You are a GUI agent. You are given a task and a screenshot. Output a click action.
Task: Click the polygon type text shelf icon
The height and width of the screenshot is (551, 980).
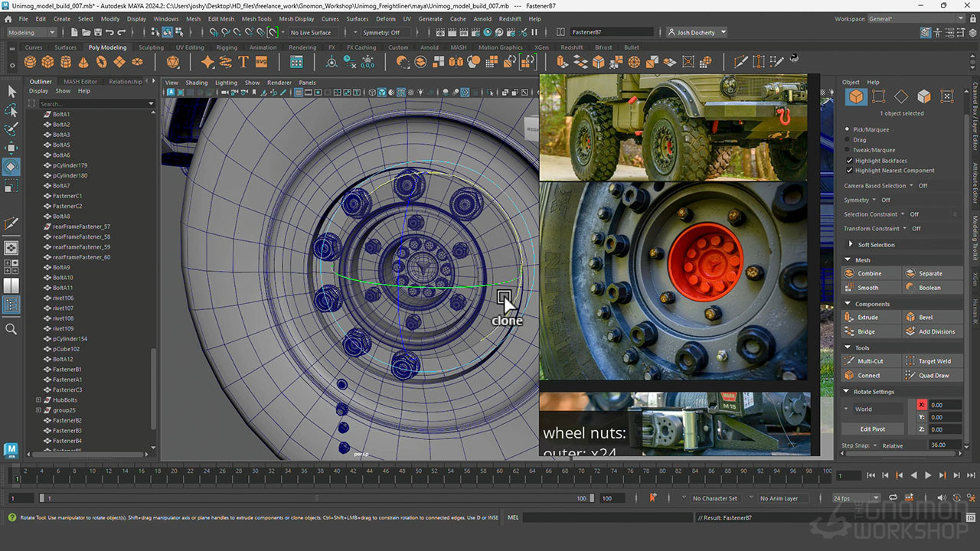point(243,62)
